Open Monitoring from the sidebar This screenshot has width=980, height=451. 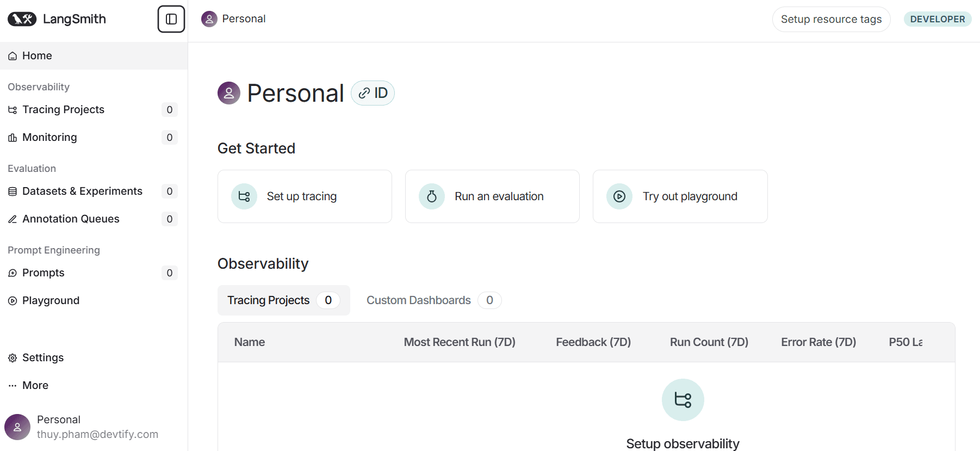pyautogui.click(x=49, y=137)
